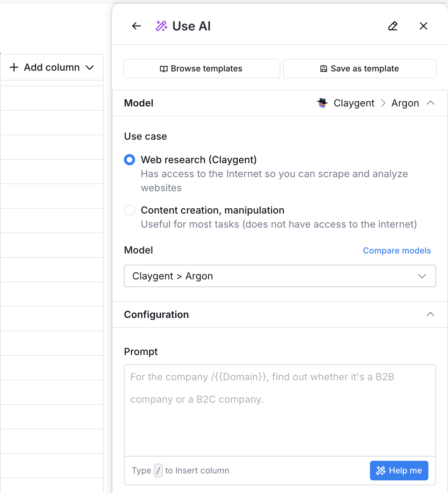This screenshot has width=448, height=493.
Task: Click the 'Has access to the Internet' description
Action: pyautogui.click(x=274, y=181)
